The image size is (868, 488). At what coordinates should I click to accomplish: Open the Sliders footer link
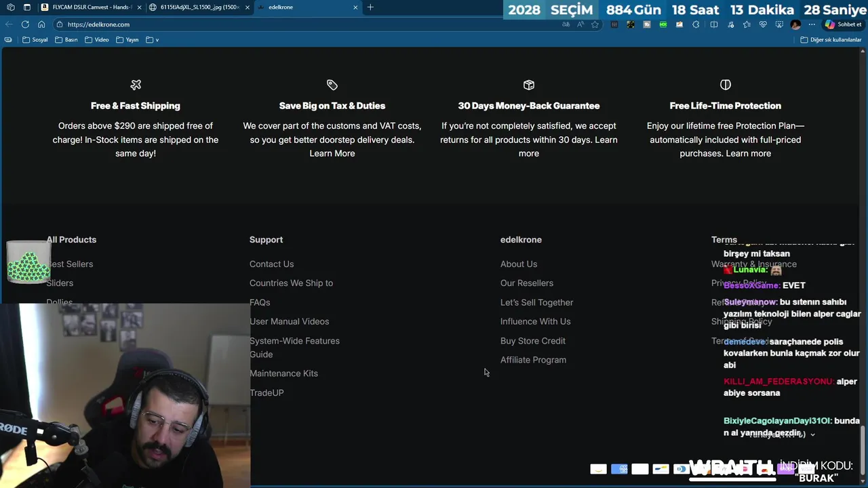(x=60, y=283)
